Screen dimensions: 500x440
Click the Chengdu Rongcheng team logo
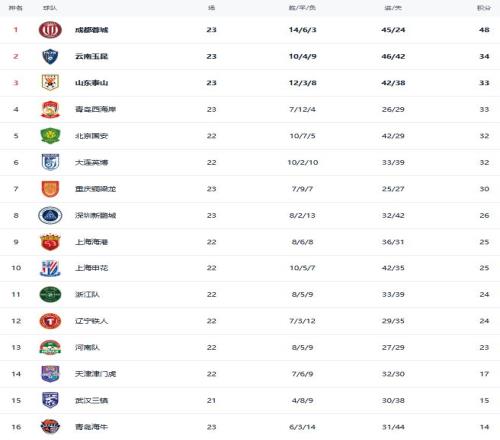tap(50, 30)
